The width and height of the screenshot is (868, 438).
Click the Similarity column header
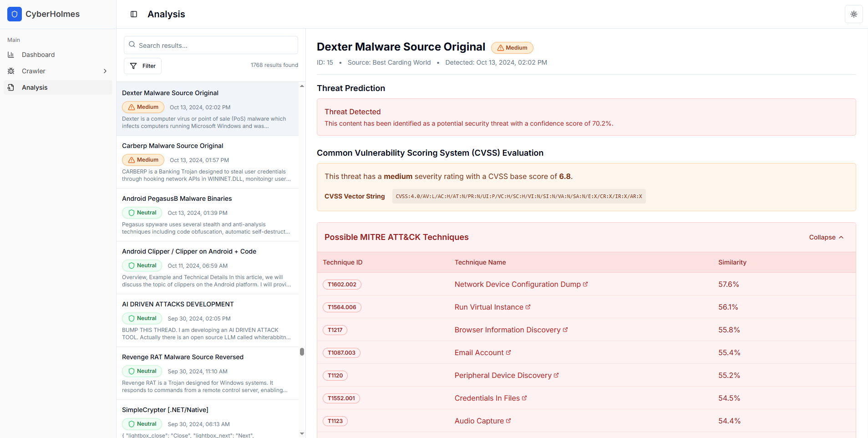pos(732,262)
